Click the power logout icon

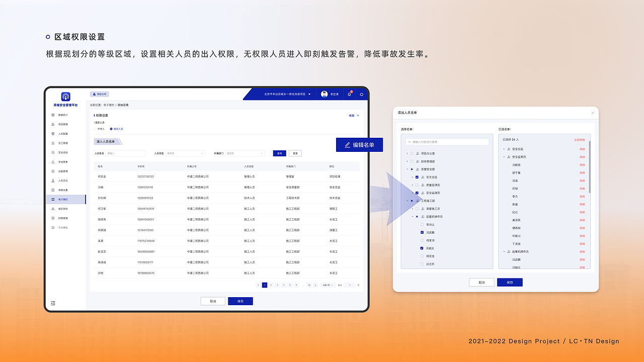[361, 94]
